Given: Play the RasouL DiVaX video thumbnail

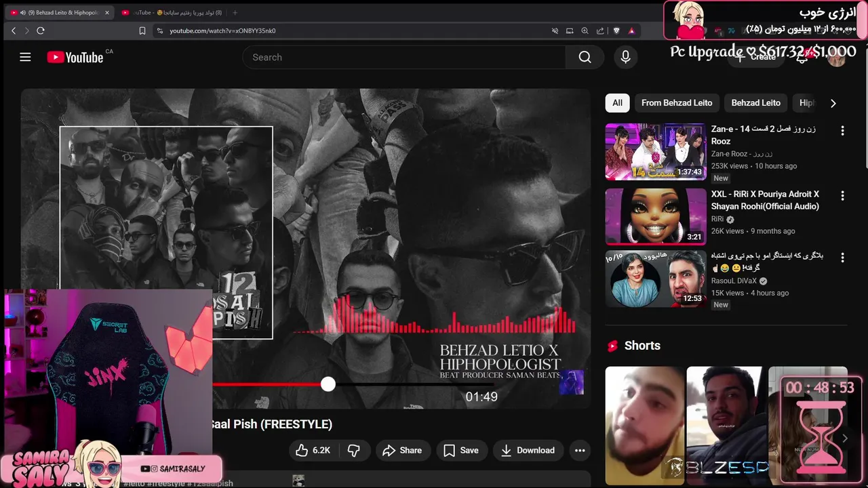Looking at the screenshot, I should [656, 279].
